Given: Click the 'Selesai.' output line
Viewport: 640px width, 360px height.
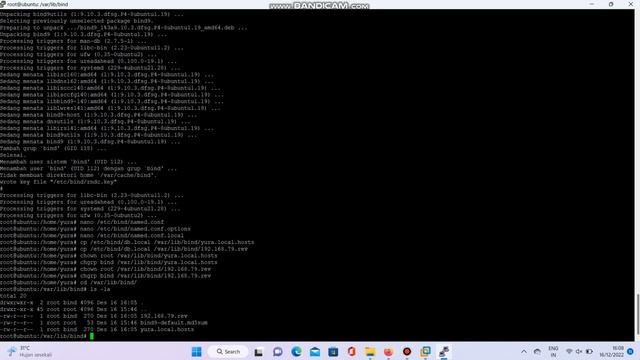Looking at the screenshot, I should [13, 155].
